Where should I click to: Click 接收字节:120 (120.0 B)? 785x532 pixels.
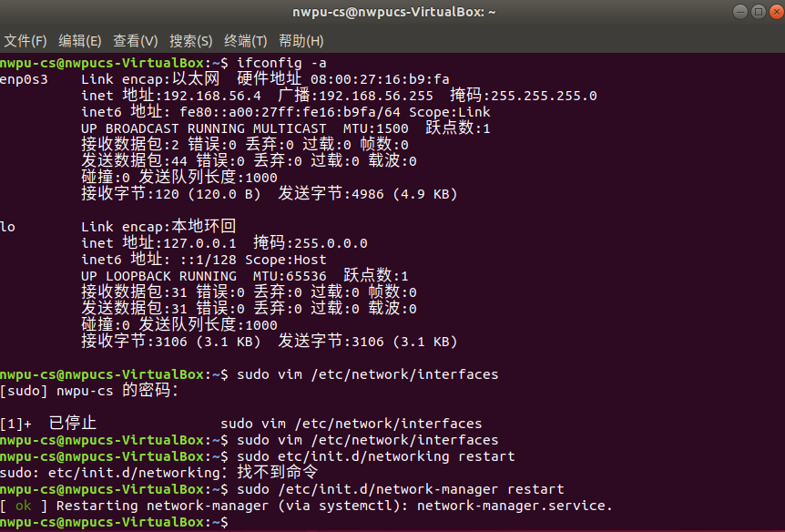(x=170, y=194)
